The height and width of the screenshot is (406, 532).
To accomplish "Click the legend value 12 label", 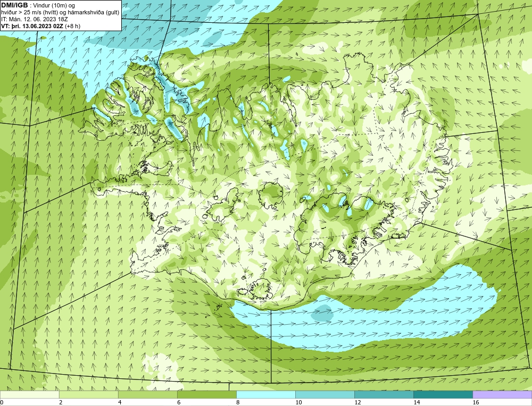I will (358, 402).
